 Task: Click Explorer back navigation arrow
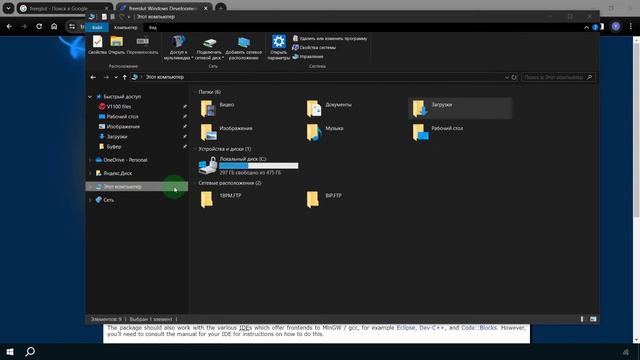tap(93, 77)
